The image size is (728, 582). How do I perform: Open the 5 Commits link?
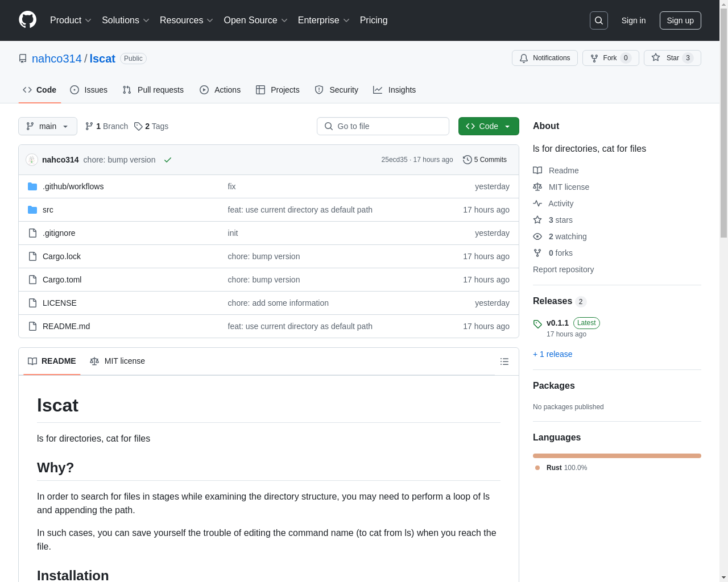485,160
